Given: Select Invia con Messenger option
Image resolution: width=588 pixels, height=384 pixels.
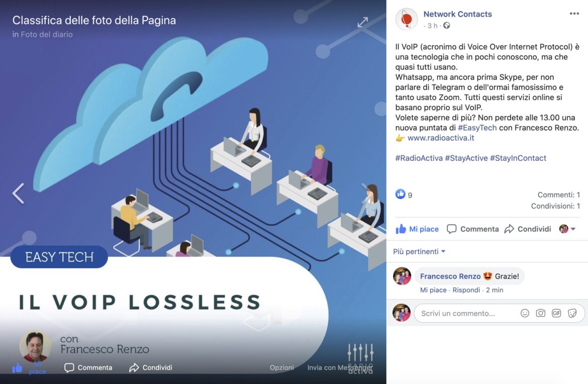Looking at the screenshot, I should click(340, 367).
